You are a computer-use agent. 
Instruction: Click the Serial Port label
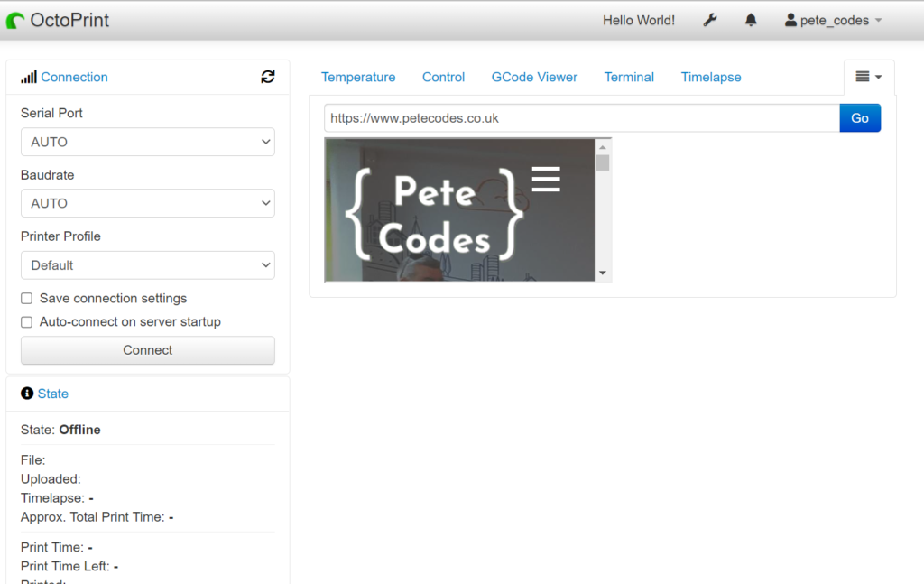[51, 113]
